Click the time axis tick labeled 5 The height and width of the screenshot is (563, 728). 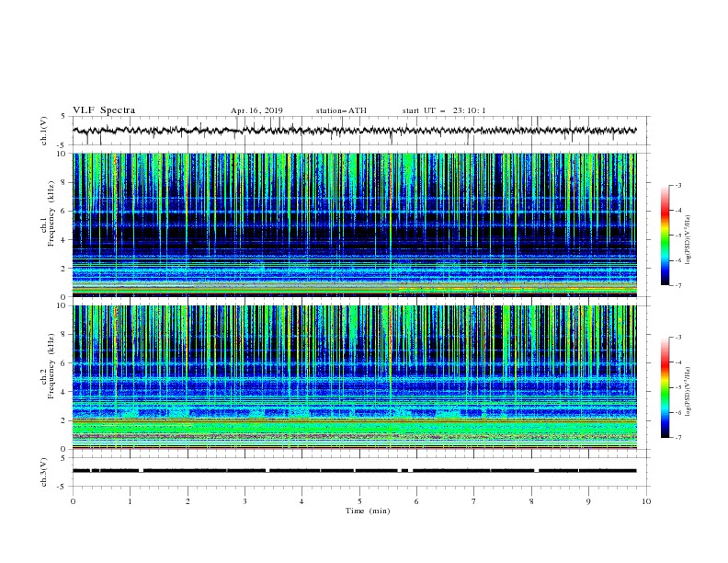click(x=359, y=501)
